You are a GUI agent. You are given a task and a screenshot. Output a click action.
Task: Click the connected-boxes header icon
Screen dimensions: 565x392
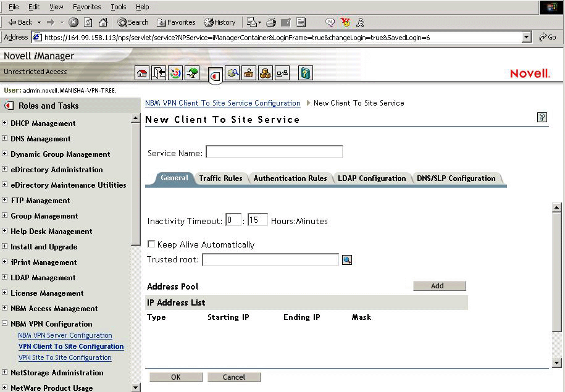[282, 73]
